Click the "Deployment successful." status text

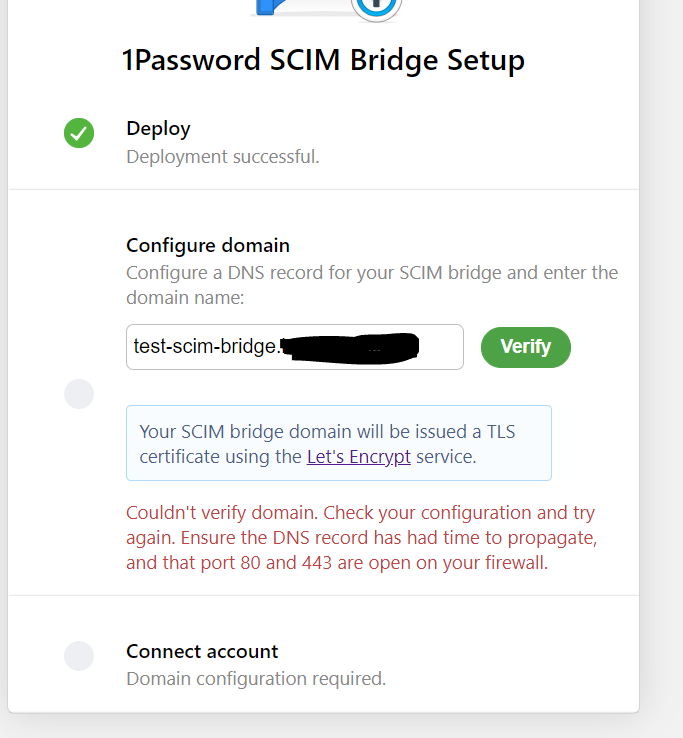coord(222,156)
